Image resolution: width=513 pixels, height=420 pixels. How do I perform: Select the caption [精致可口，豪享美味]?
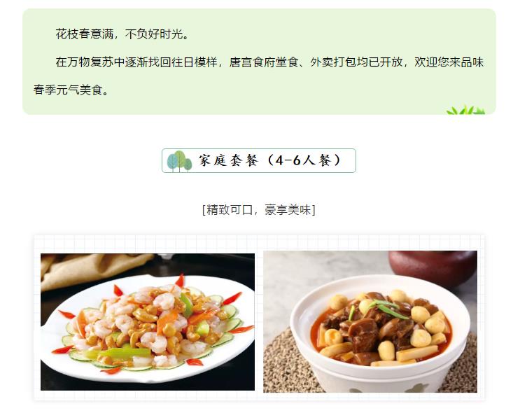259,209
